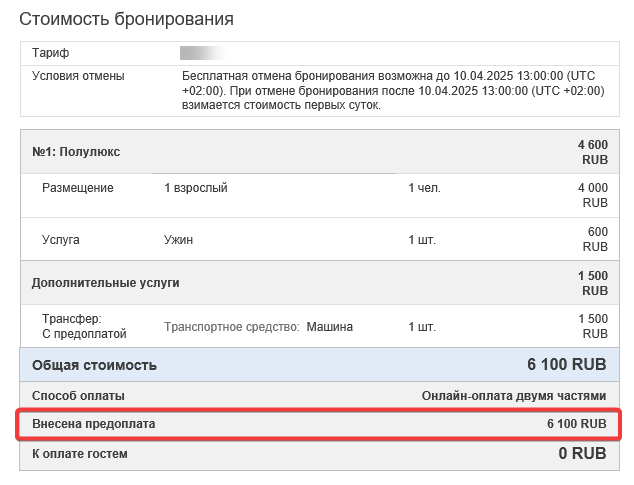Click the "Онлайн-оплата двумя частями" payment method

(514, 396)
